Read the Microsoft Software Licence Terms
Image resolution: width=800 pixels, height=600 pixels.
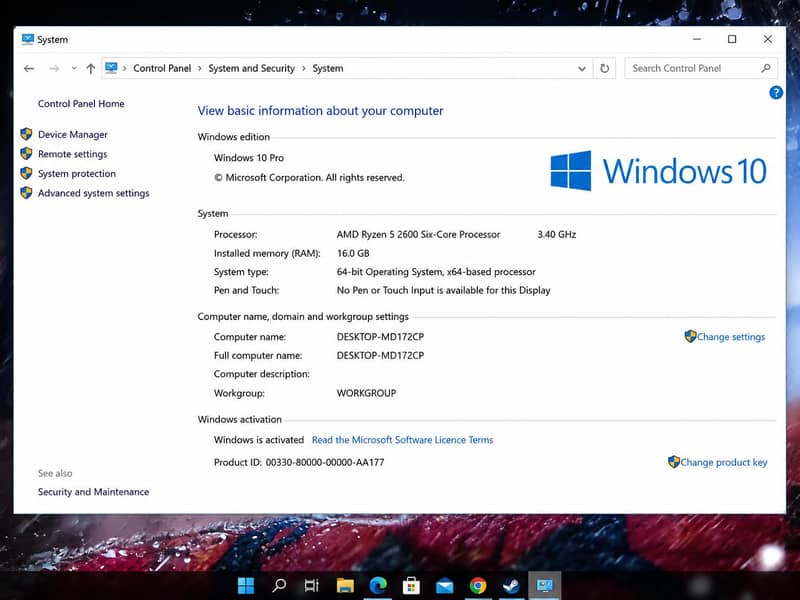pos(403,440)
